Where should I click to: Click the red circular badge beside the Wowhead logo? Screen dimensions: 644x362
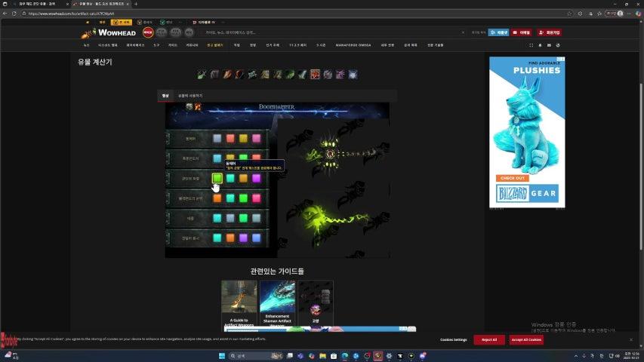[x=149, y=32]
